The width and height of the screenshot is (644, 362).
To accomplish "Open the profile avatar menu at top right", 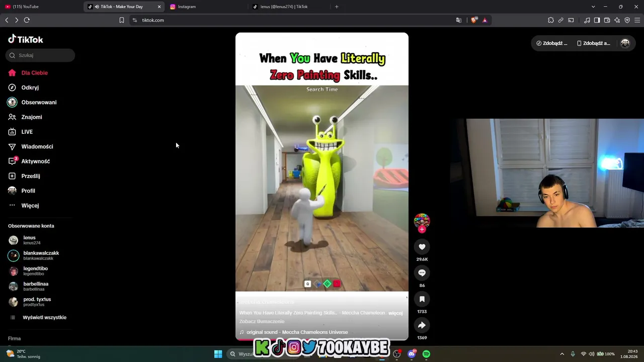I will 625,43.
